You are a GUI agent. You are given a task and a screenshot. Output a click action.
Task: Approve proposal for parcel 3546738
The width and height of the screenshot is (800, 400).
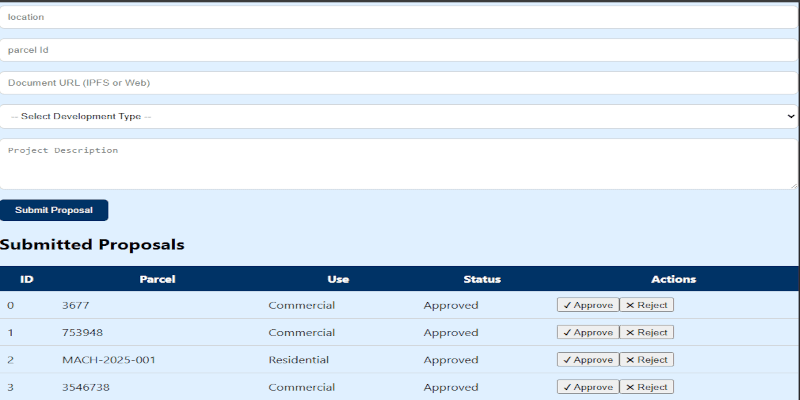[587, 387]
